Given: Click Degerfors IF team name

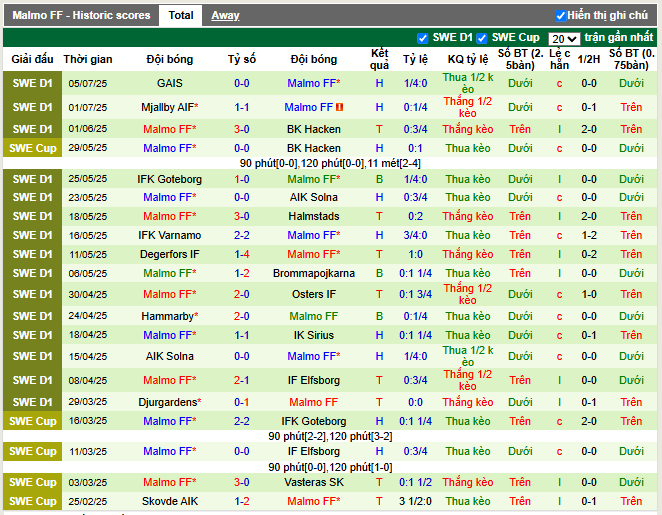Looking at the screenshot, I should pyautogui.click(x=170, y=254).
